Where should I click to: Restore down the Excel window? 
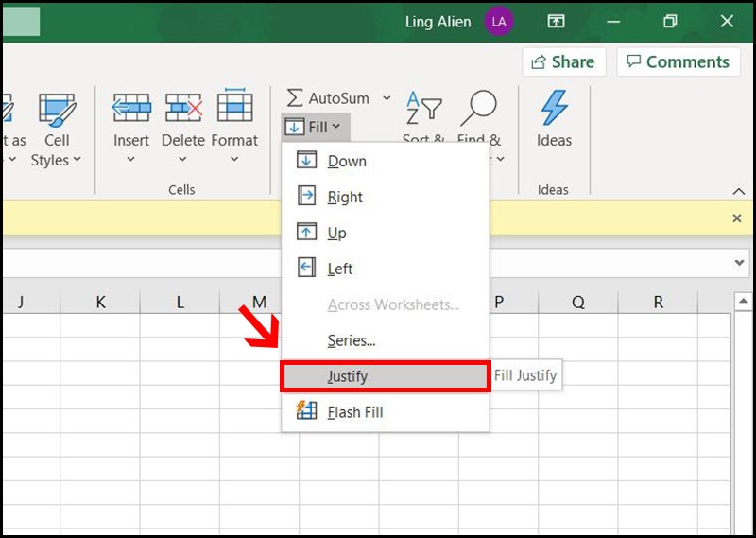(670, 21)
